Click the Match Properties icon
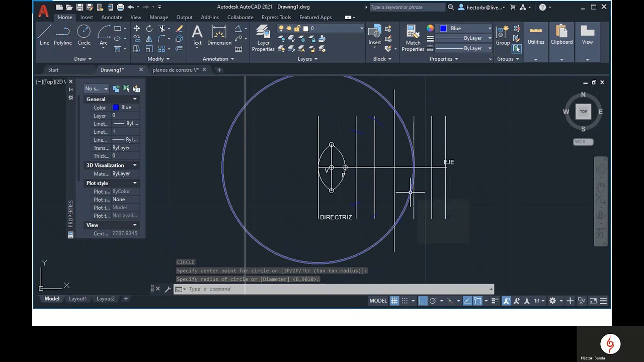644x362 pixels. [413, 38]
